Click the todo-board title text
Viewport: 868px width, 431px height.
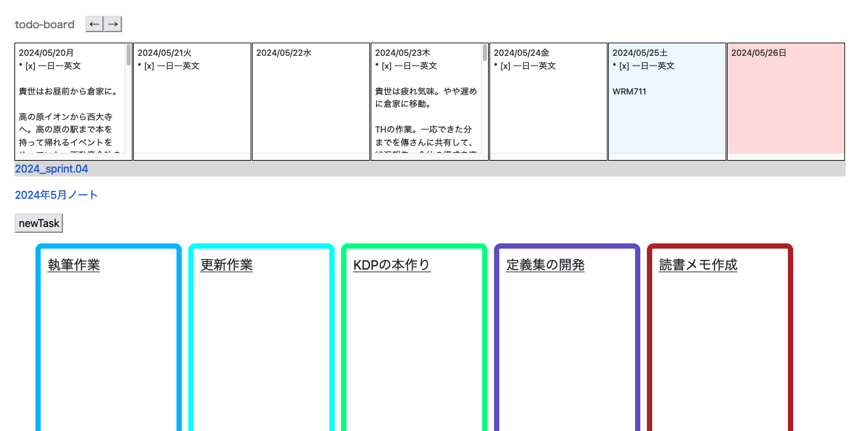tap(43, 24)
